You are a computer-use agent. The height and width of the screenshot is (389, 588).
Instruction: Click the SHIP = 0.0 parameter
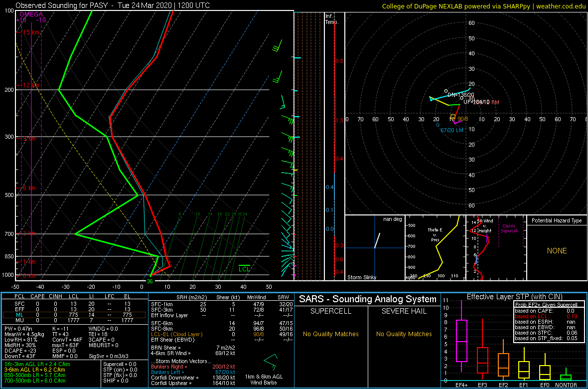tap(116, 381)
